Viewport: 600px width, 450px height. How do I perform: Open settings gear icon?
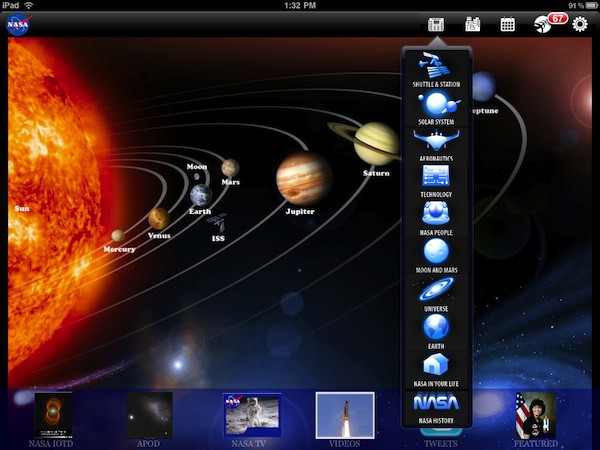coord(580,24)
